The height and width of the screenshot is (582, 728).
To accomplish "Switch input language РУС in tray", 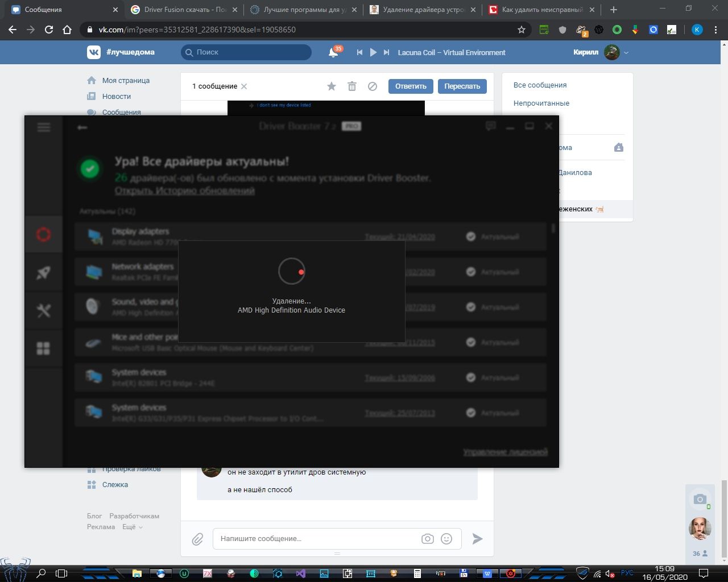I will coord(627,573).
